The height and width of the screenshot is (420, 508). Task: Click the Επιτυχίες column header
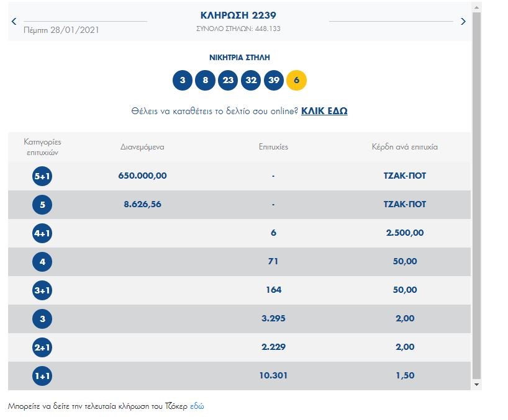pyautogui.click(x=273, y=148)
